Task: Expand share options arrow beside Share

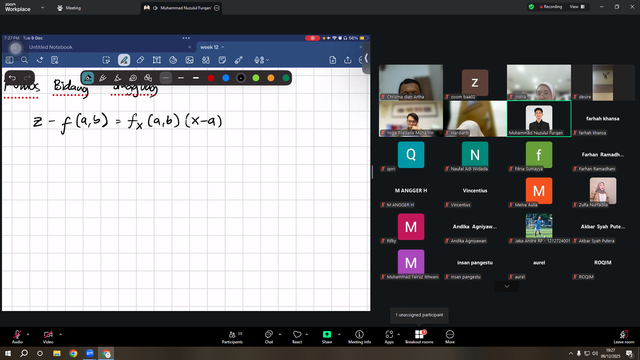Action: coord(339,334)
